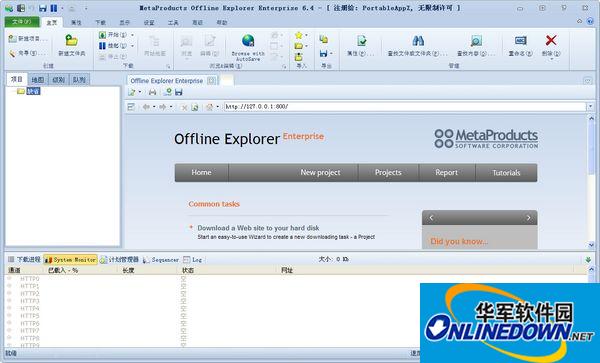Open export save icon dropdown arrow
The height and width of the screenshot is (363, 600).
coord(331,54)
